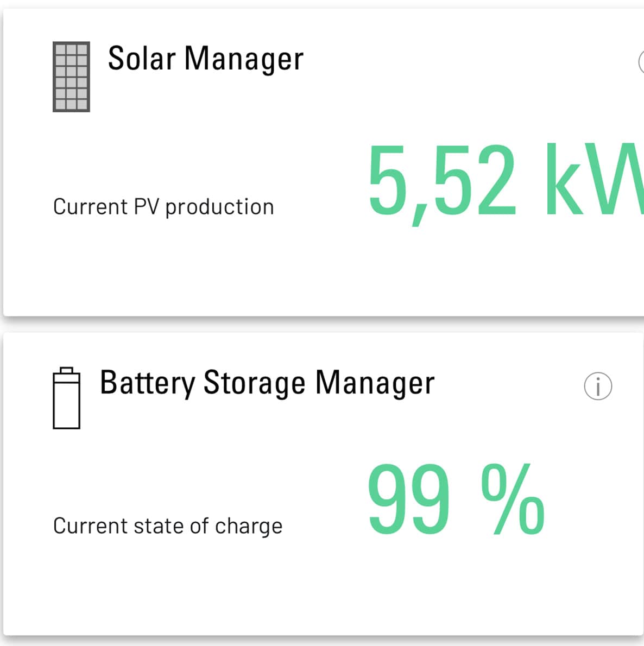The image size is (644, 646).
Task: Click the word Battery in second card heading
Action: (x=147, y=383)
